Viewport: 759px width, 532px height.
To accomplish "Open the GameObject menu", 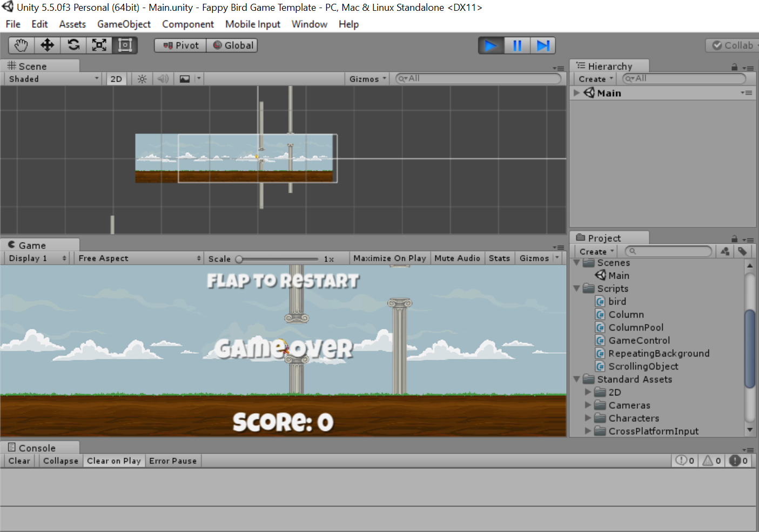I will (124, 24).
